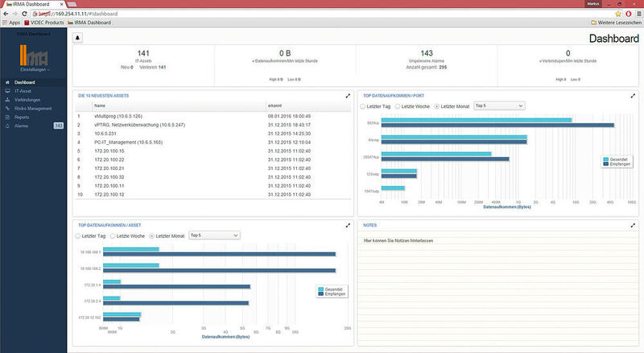Open IT-Asset in the sidebar
The height and width of the screenshot is (353, 644).
click(x=23, y=91)
